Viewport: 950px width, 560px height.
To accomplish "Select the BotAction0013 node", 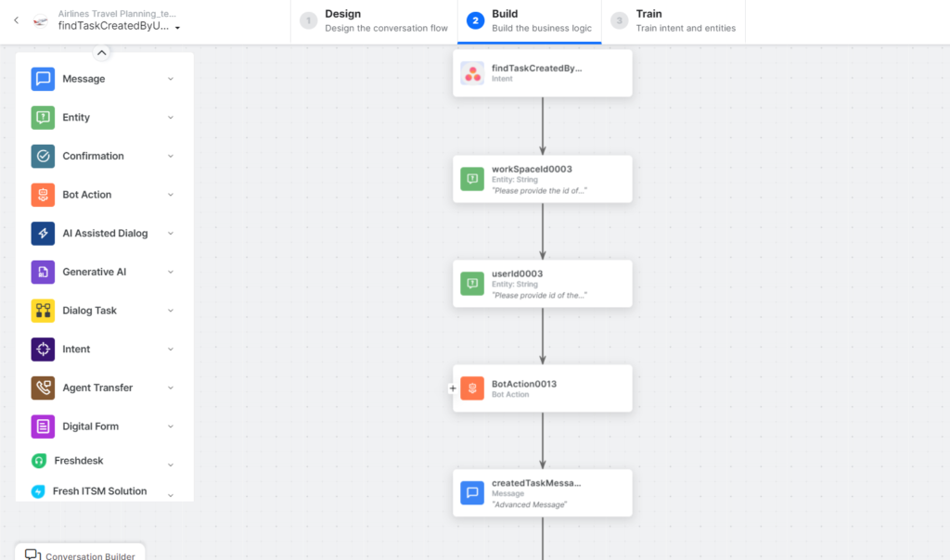I will tap(542, 388).
